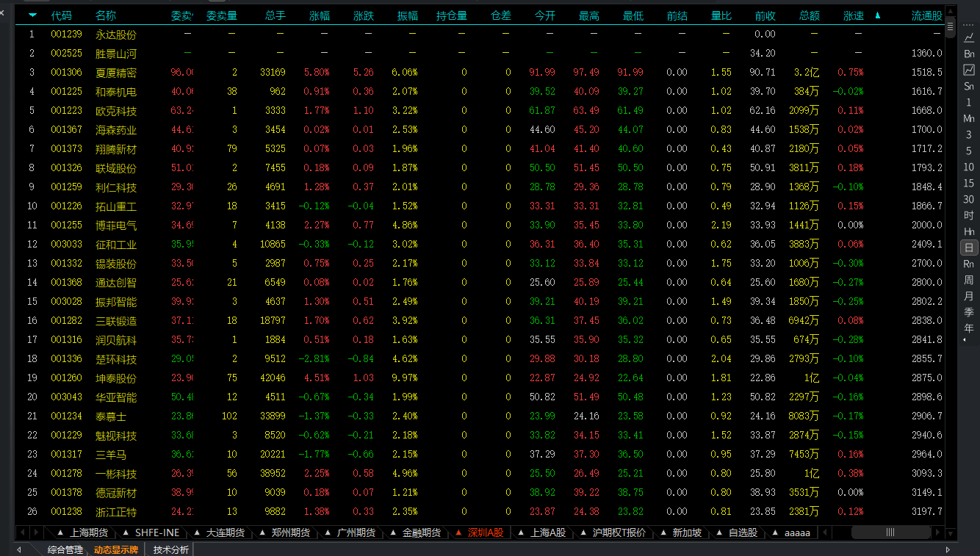Expand the 上海期货 tab triangle
Screen dimensions: 980x556
pyautogui.click(x=60, y=532)
